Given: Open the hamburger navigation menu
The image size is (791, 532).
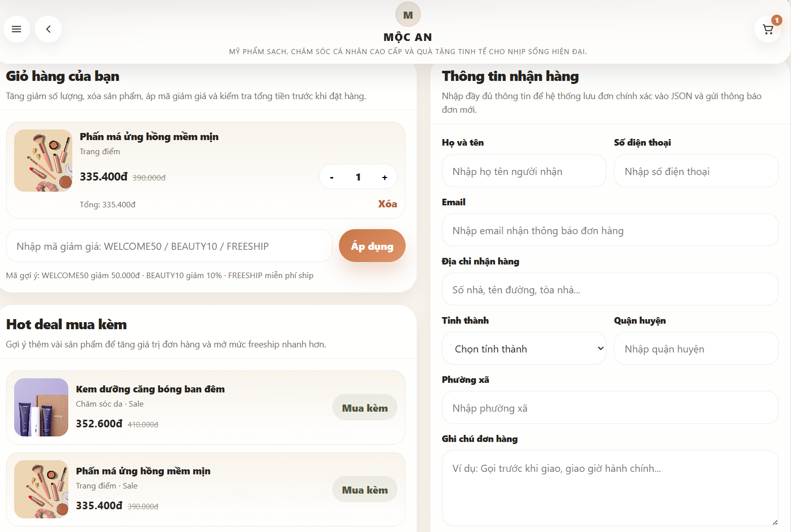Looking at the screenshot, I should click(16, 29).
